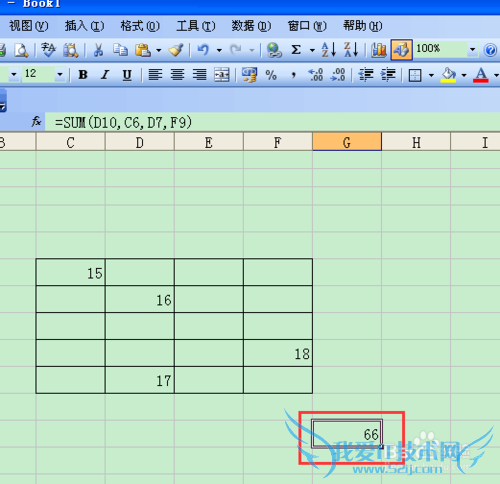This screenshot has width=500, height=484.
Task: Insert hyperlink with globe icon
Action: pos(274,50)
